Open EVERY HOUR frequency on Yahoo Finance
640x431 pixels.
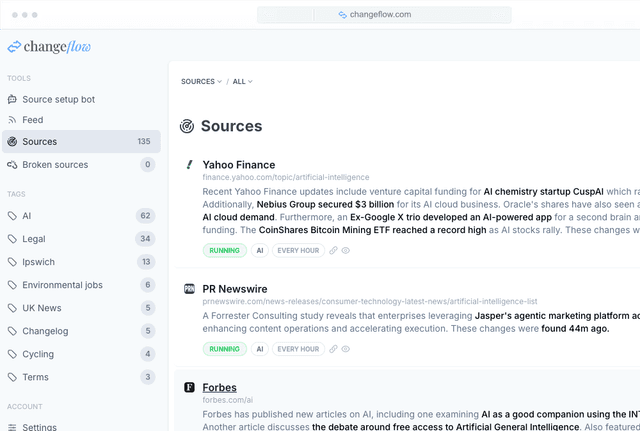(x=299, y=250)
